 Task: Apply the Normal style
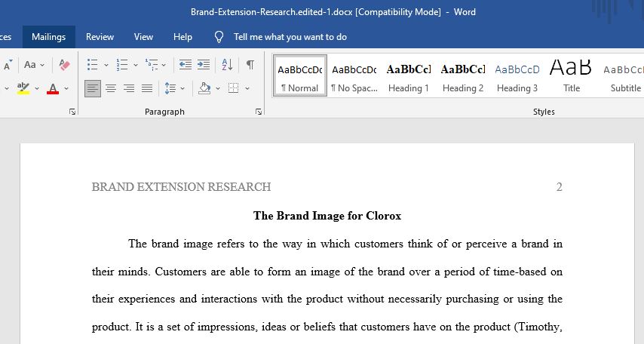coord(300,75)
